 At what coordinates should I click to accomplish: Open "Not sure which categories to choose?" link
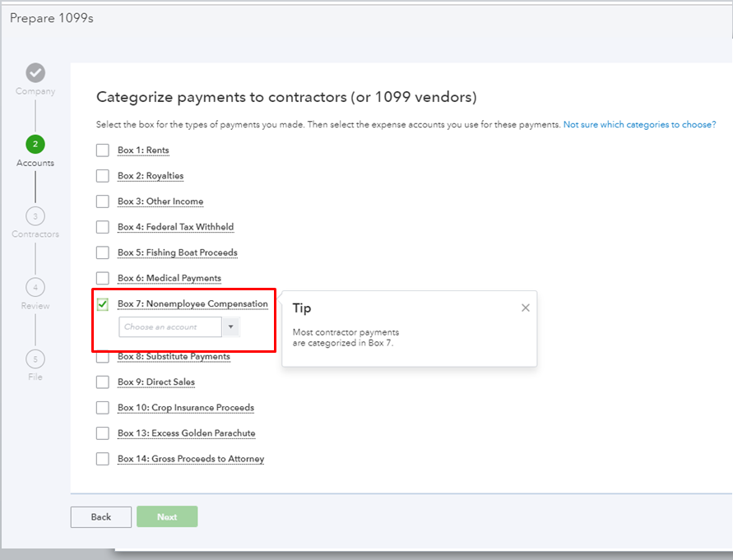click(639, 124)
